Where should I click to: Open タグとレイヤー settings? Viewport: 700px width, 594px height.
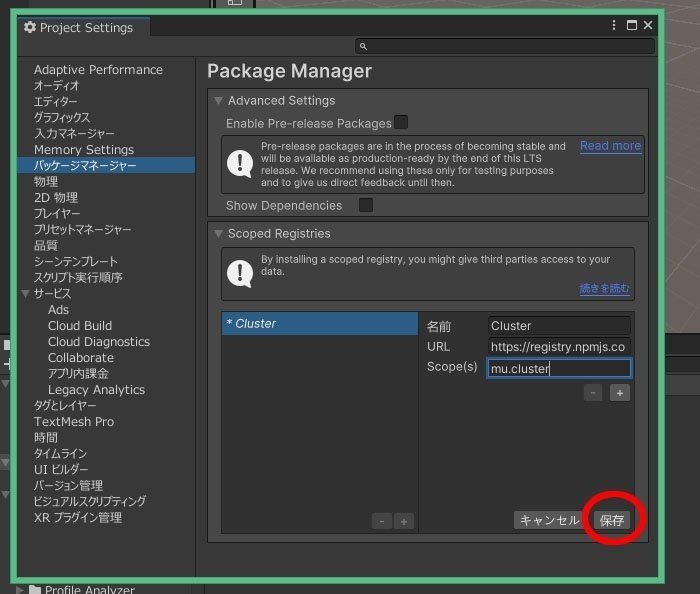click(65, 406)
